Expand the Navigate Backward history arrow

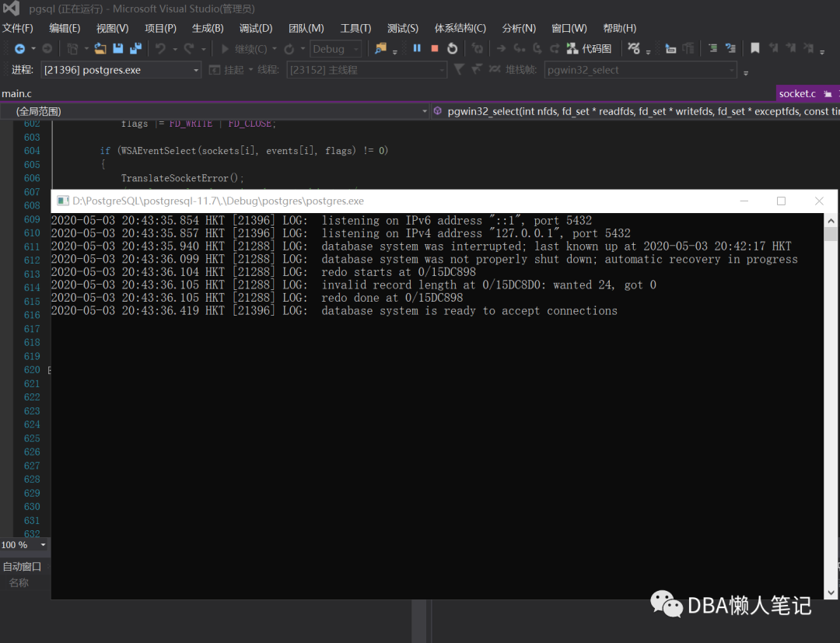tap(33, 49)
